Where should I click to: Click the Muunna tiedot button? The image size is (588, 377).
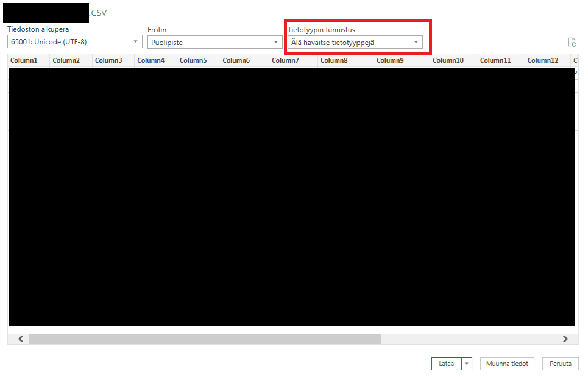click(507, 364)
